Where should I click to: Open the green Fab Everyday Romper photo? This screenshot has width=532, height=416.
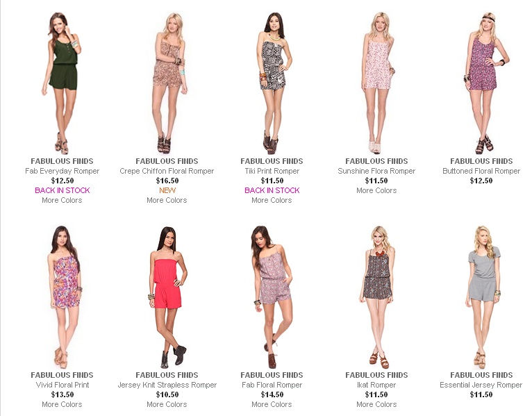[62, 83]
